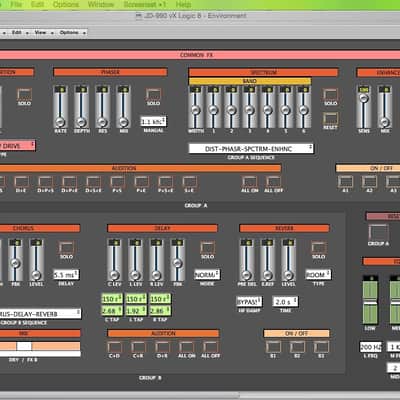Viewport: 400px width, 400px height.
Task: Open the Window menu in the menu bar
Action: pyautogui.click(x=101, y=4)
